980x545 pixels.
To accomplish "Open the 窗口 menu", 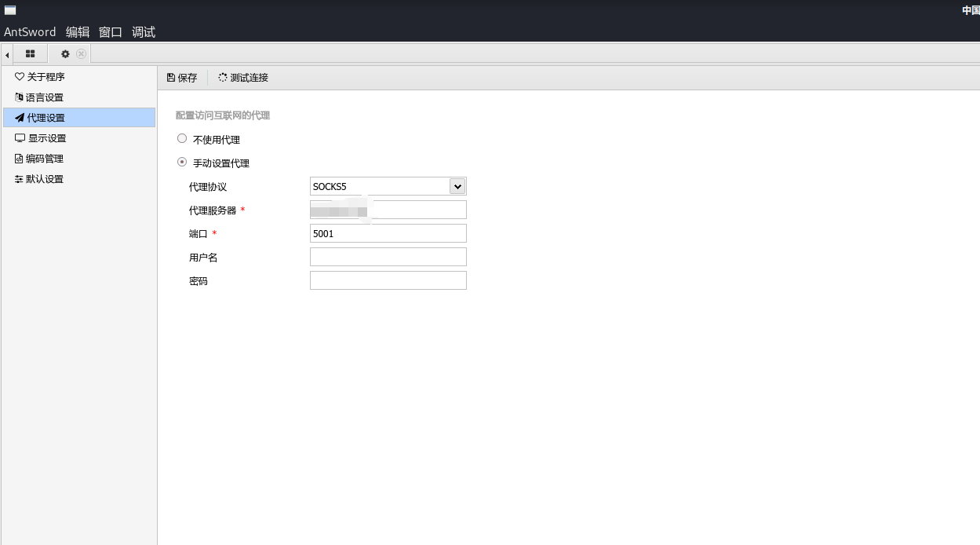I will click(111, 32).
